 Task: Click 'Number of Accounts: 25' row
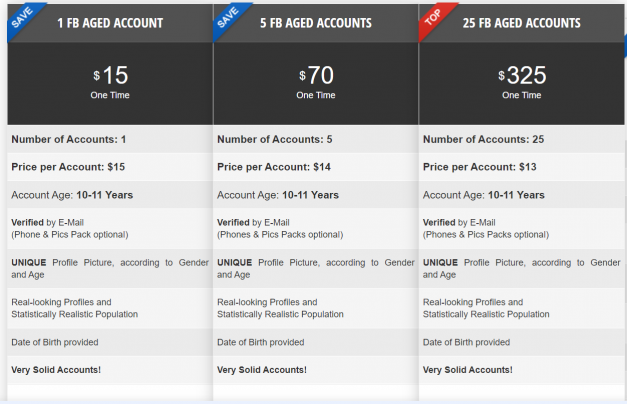521,139
